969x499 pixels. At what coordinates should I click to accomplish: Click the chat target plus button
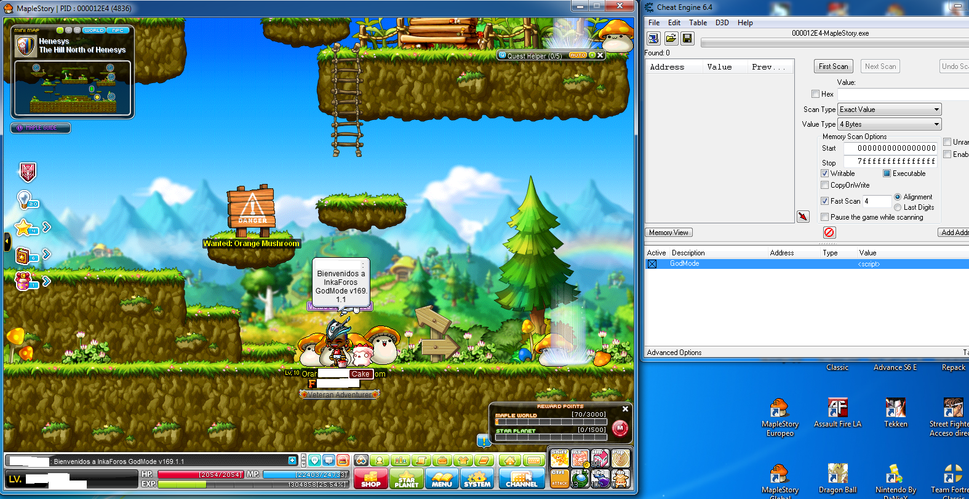coord(292,461)
